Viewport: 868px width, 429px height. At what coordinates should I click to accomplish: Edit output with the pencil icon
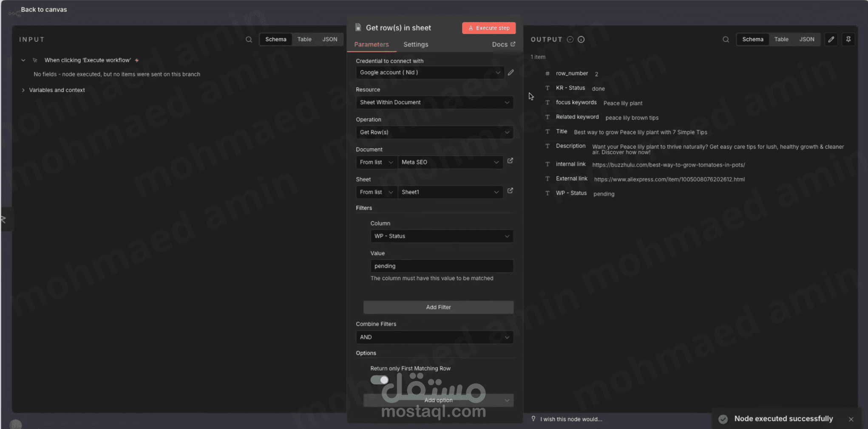(831, 40)
